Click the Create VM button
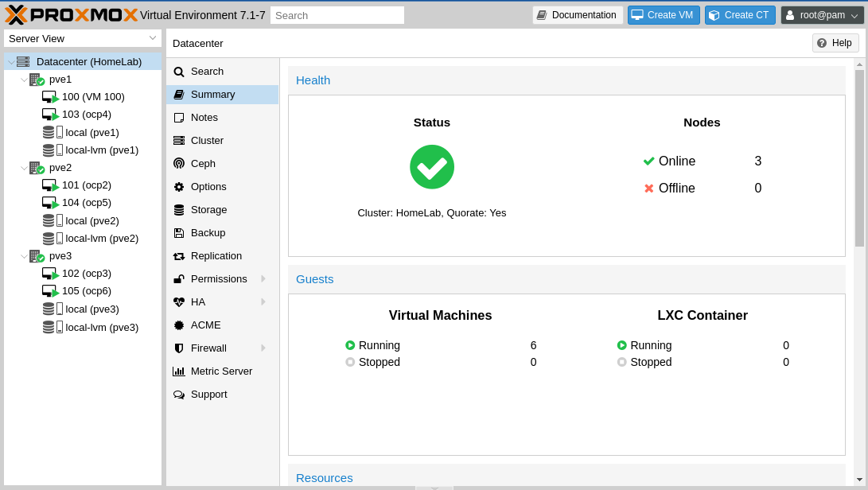This screenshot has height=490, width=868. [x=664, y=14]
